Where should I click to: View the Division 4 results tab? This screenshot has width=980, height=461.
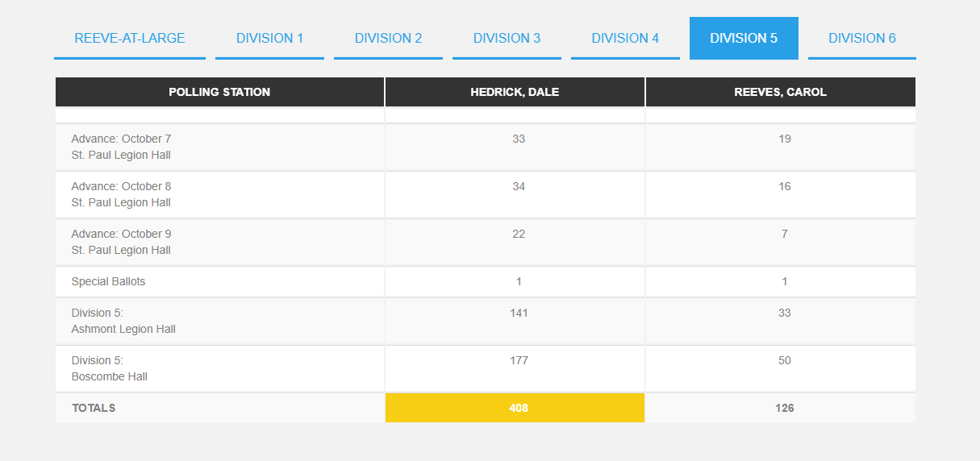coord(625,38)
